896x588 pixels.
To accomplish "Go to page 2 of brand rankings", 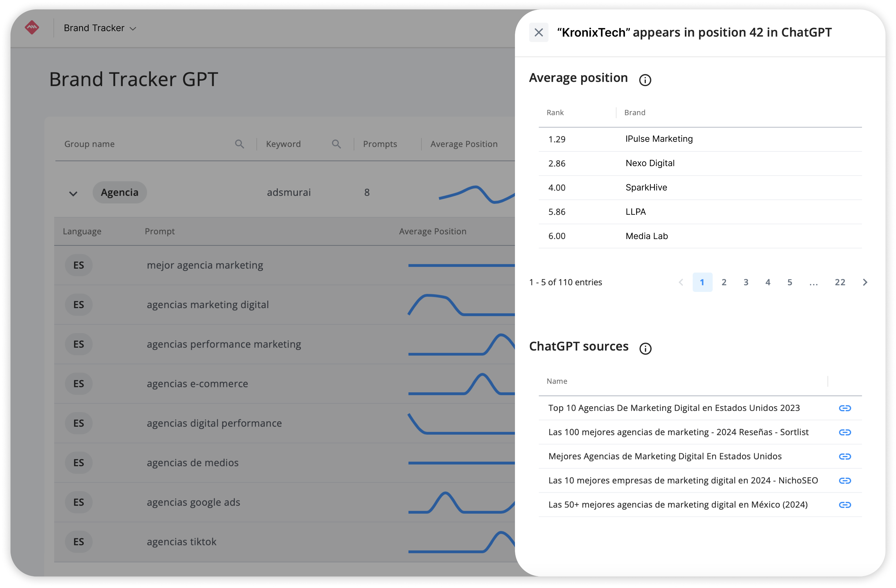I will [x=724, y=282].
